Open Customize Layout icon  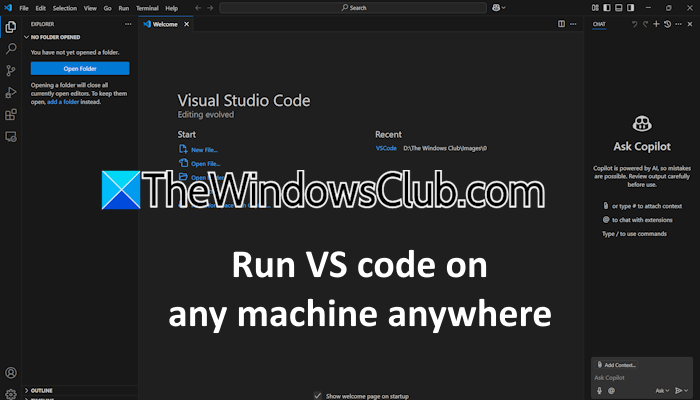595,8
